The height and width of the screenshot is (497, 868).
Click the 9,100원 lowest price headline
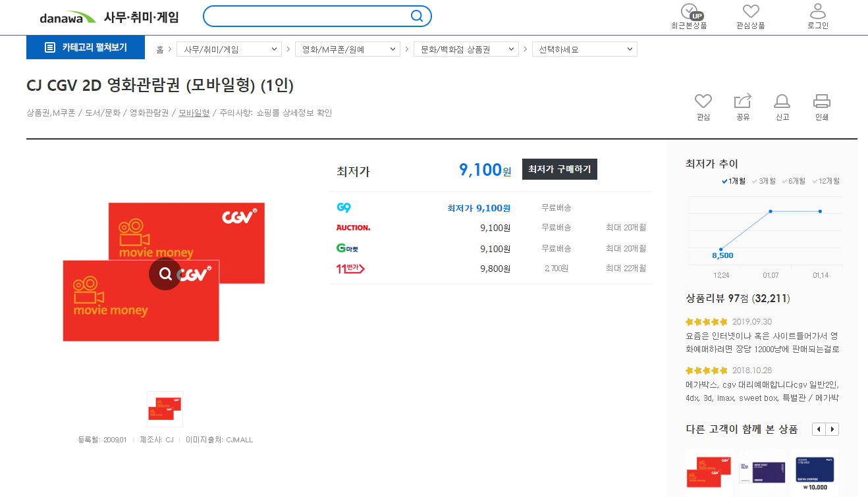[x=485, y=170]
